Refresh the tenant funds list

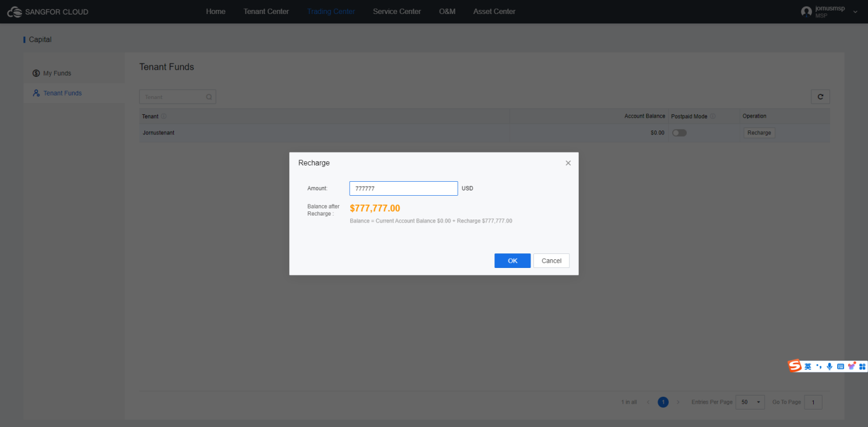click(x=820, y=97)
